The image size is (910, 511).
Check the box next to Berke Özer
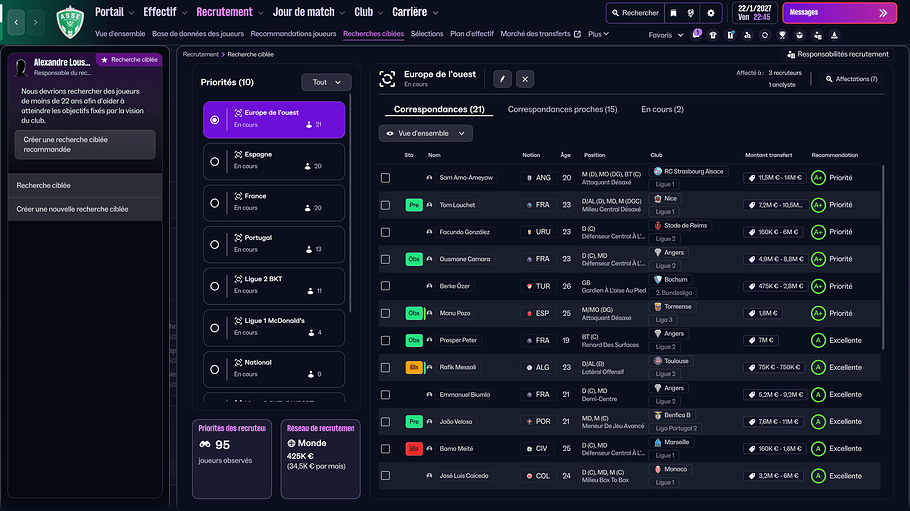pyautogui.click(x=386, y=286)
